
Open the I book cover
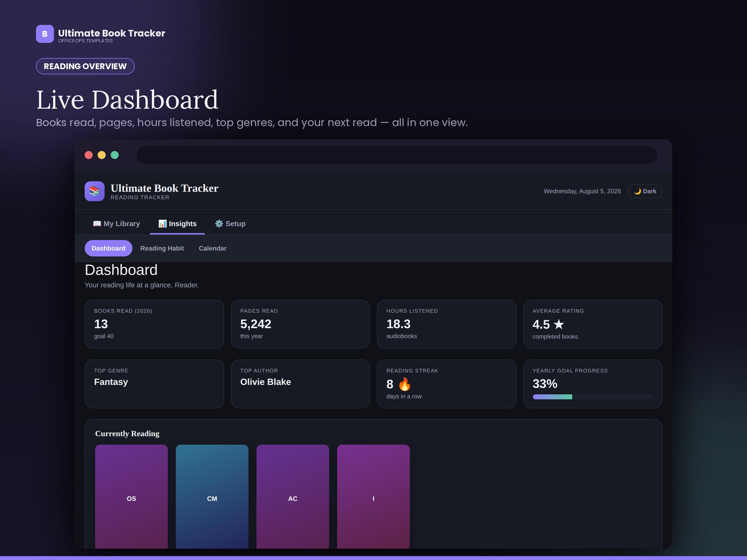click(x=373, y=496)
